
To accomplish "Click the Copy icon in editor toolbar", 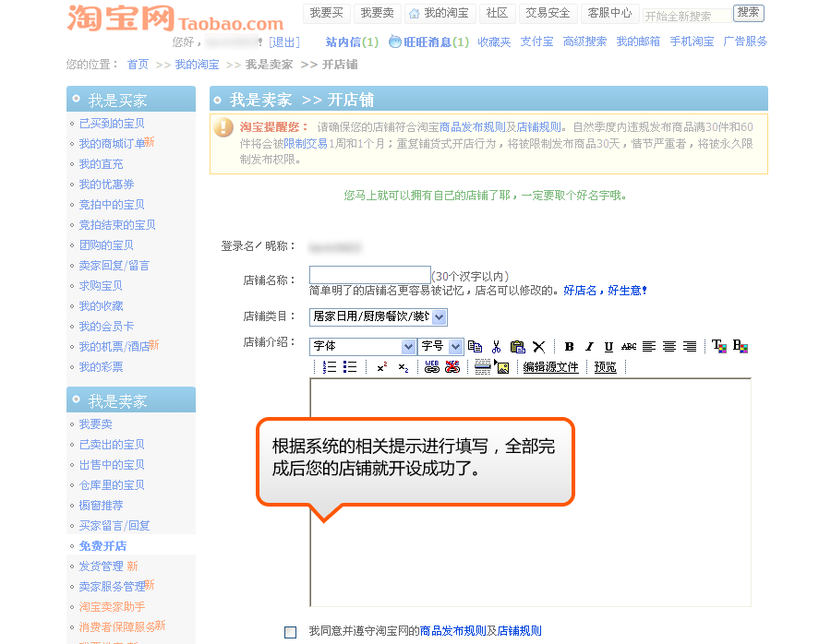I will click(x=476, y=346).
